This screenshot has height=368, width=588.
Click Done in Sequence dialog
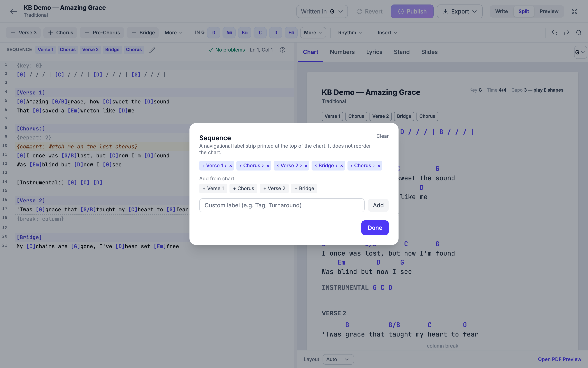(x=375, y=228)
